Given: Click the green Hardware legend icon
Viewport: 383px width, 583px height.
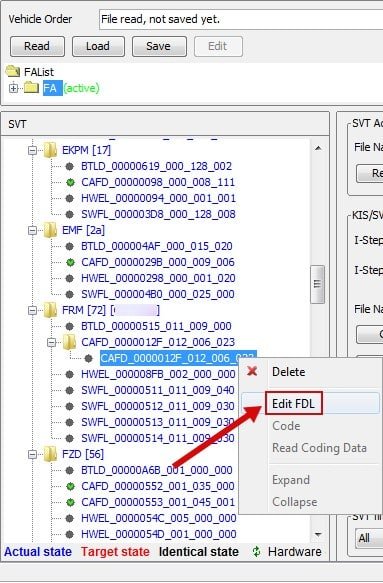Looking at the screenshot, I should click(x=256, y=551).
